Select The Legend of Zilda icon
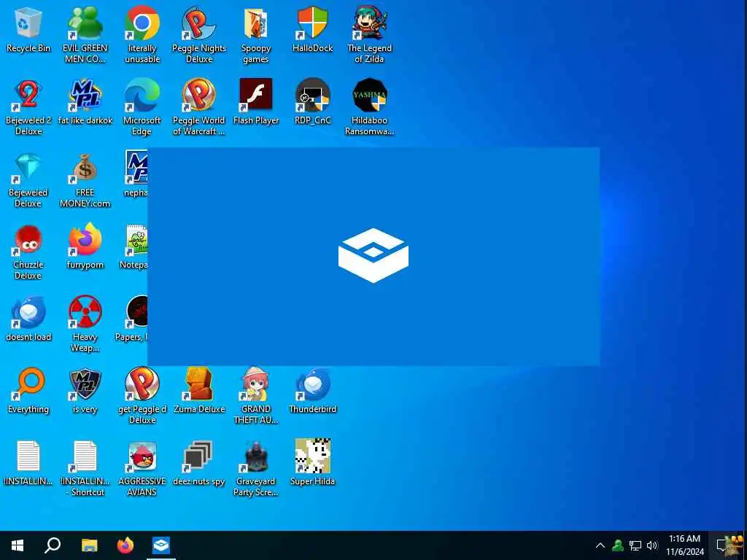 [x=369, y=35]
